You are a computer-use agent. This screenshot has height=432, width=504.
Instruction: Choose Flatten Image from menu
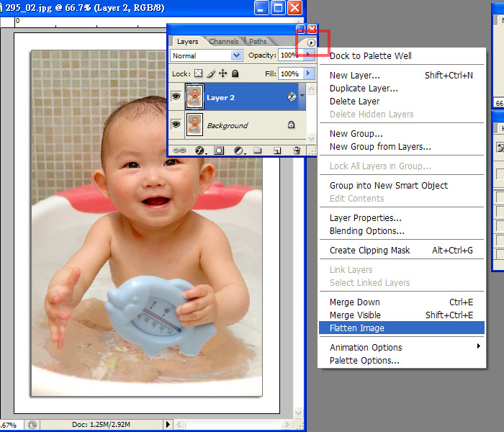(357, 328)
